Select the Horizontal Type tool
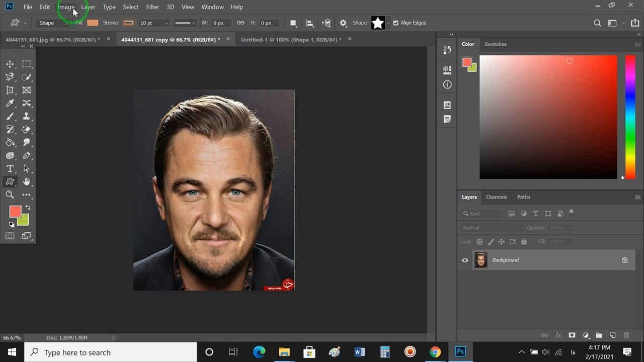Screen dimensions: 644x362 (x=10, y=169)
